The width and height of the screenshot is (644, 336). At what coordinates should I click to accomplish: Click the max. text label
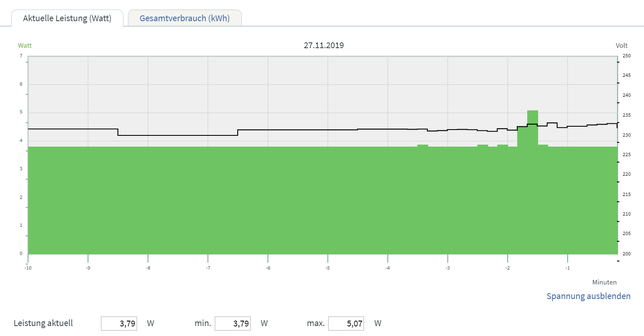click(315, 323)
